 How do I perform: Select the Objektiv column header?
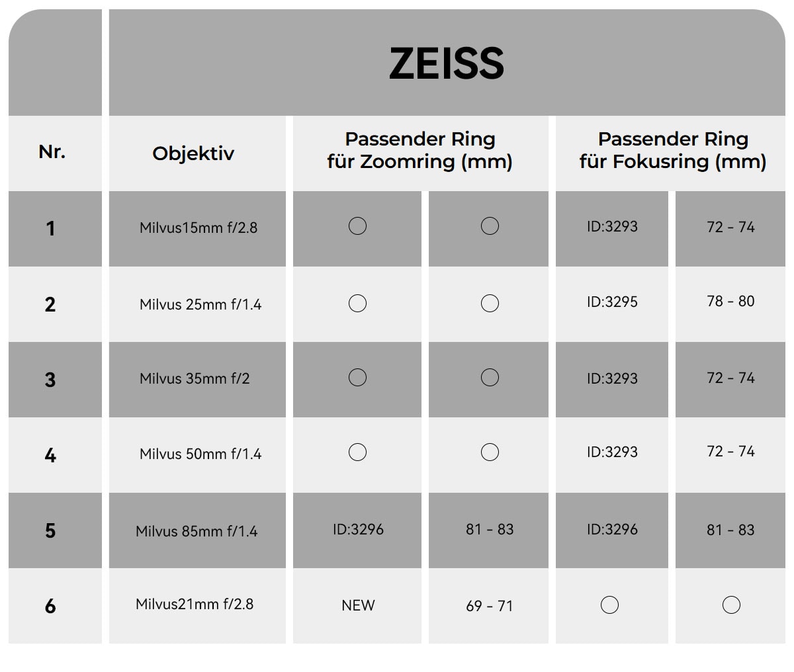tap(193, 153)
